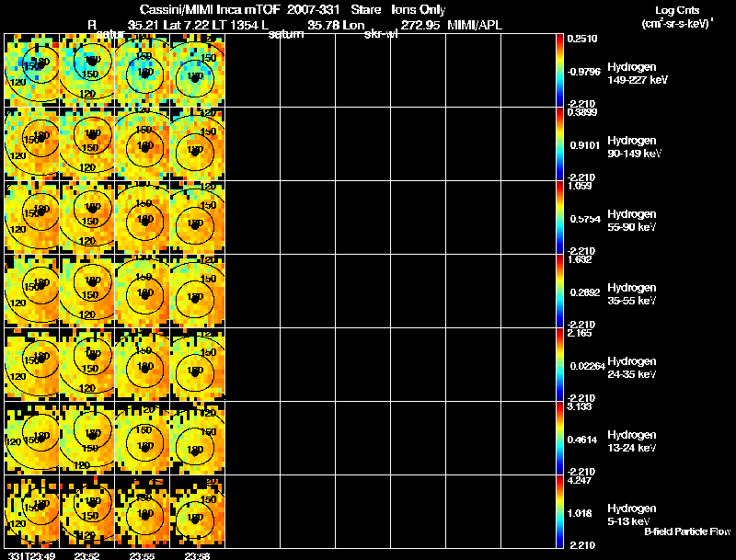The width and height of the screenshot is (736, 560).
Task: Click the color scale value '0.9101'
Action: [585, 145]
